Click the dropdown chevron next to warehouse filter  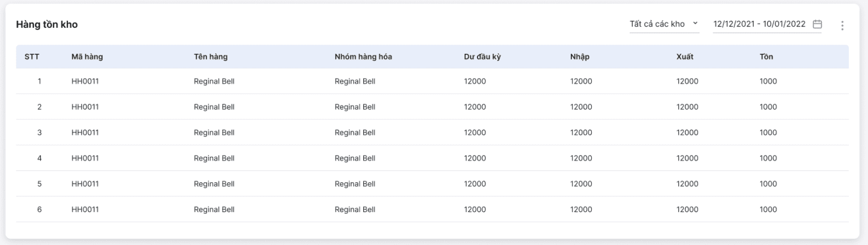tap(695, 24)
